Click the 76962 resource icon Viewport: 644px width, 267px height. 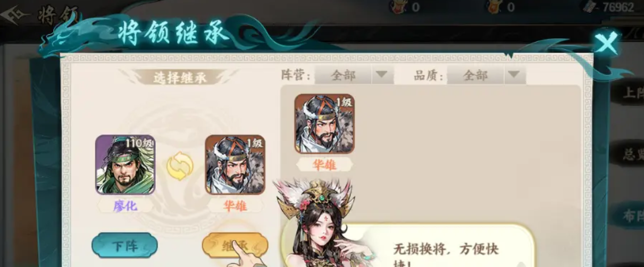(x=589, y=7)
